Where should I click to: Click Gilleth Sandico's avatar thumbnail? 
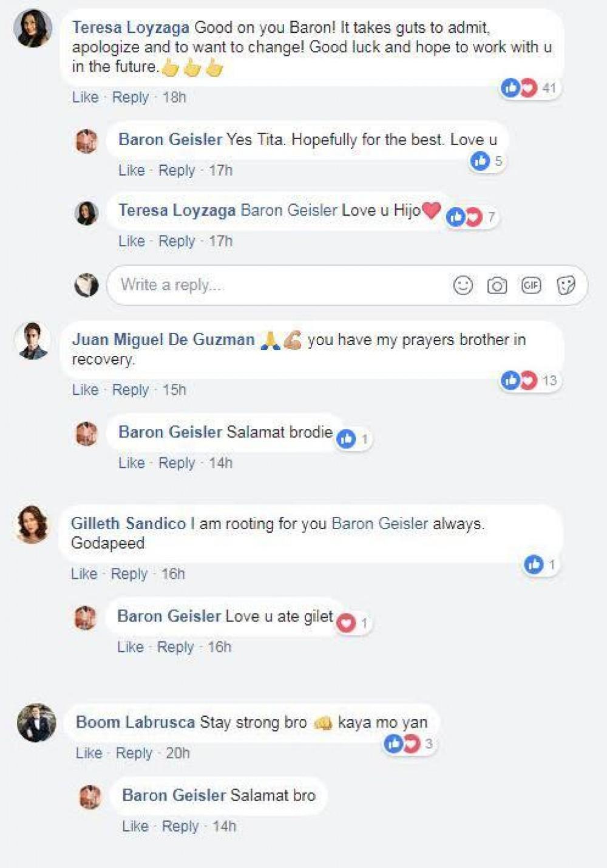32,524
